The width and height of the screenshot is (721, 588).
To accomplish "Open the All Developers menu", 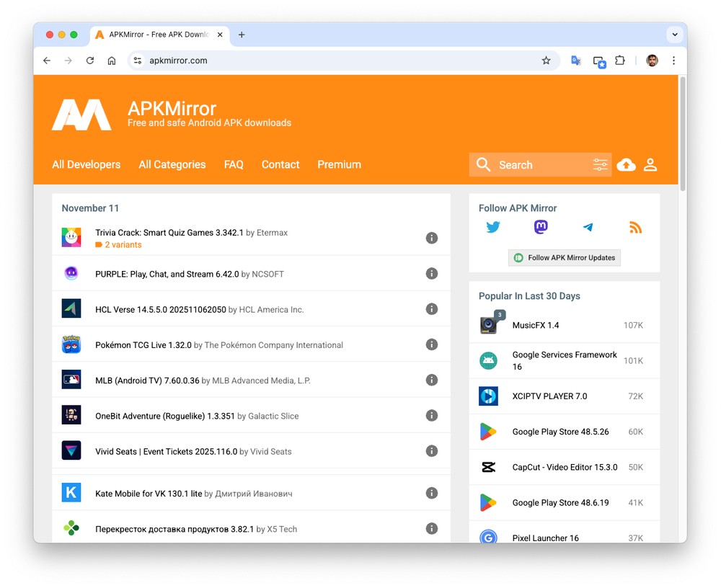I will (87, 164).
